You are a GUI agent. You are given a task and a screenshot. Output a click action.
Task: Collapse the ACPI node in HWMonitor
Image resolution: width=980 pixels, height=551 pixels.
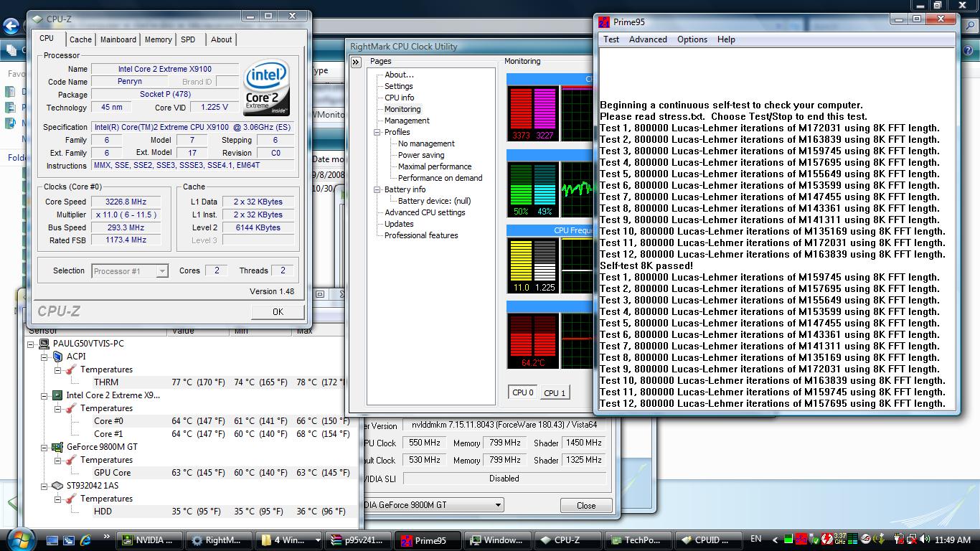tap(44, 357)
